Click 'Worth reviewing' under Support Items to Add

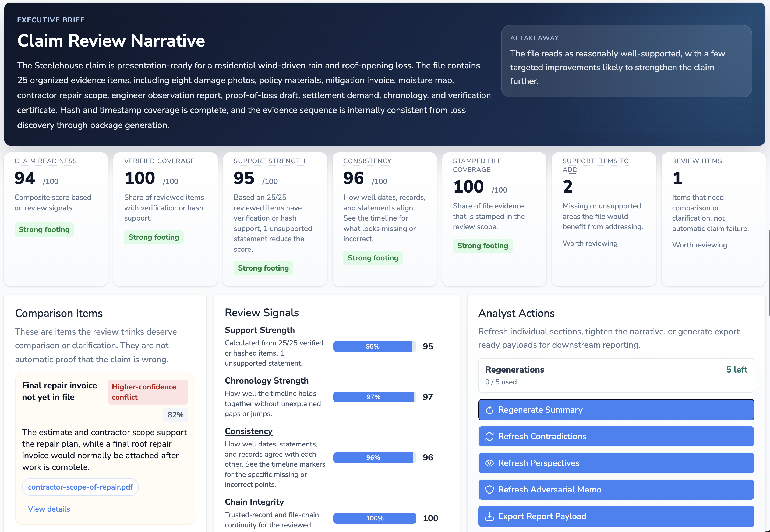coord(590,243)
